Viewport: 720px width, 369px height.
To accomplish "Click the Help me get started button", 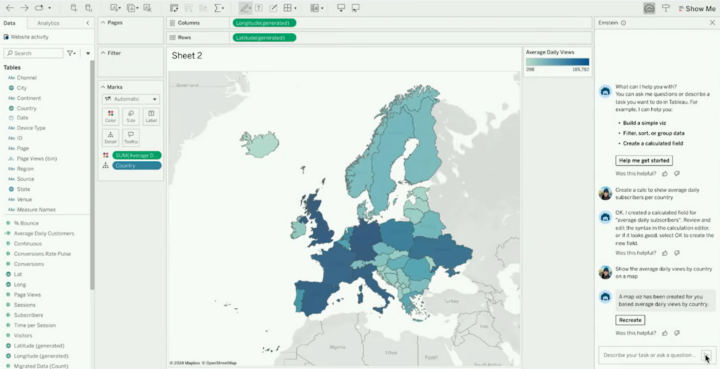I will click(x=644, y=160).
